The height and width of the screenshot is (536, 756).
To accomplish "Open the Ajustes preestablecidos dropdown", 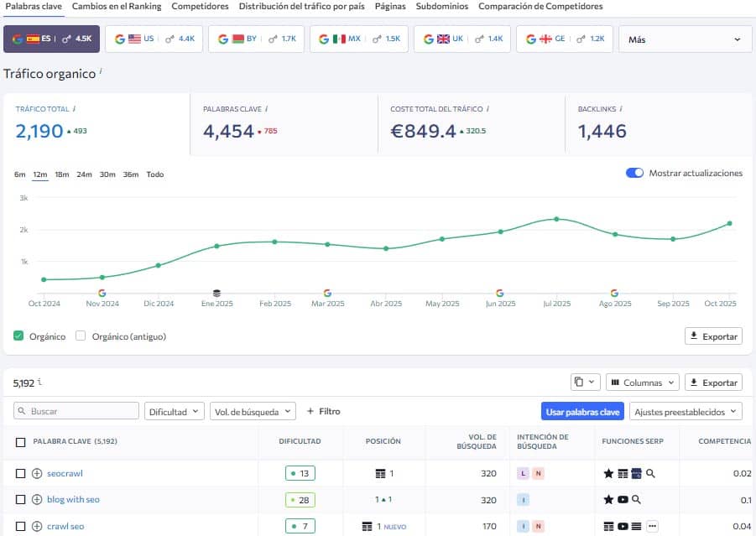I will pos(686,411).
